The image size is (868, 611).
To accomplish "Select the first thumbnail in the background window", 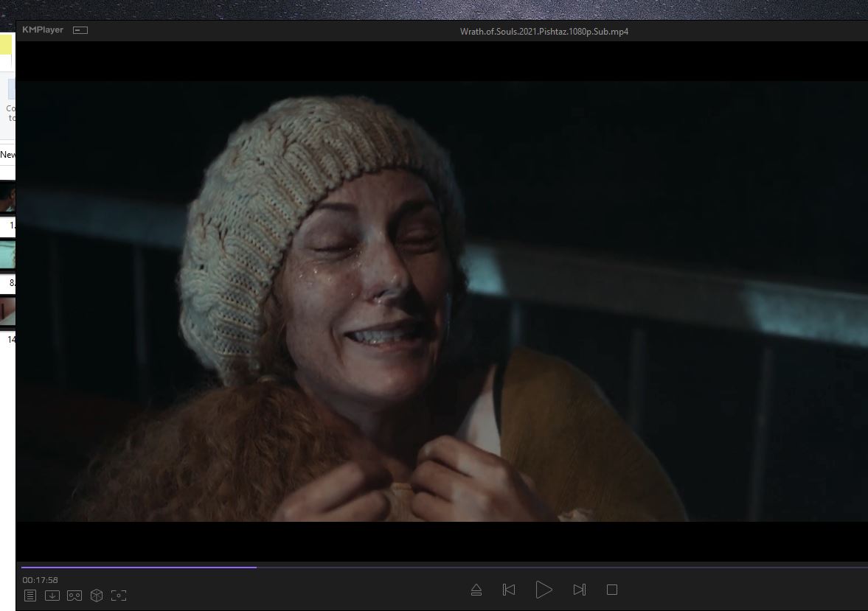I will pos(7,197).
